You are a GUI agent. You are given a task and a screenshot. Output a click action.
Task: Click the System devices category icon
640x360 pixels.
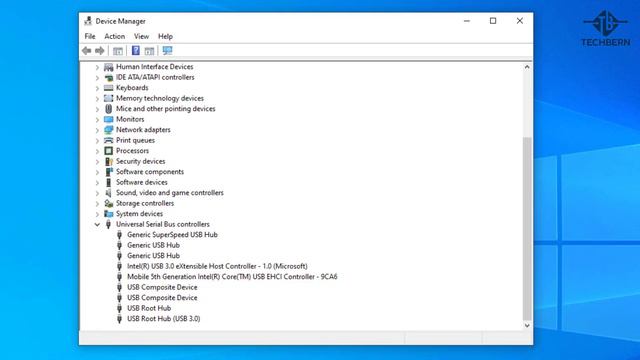point(109,214)
